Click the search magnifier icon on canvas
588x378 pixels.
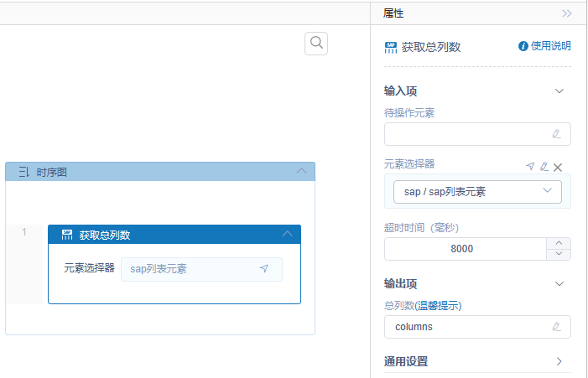(316, 43)
